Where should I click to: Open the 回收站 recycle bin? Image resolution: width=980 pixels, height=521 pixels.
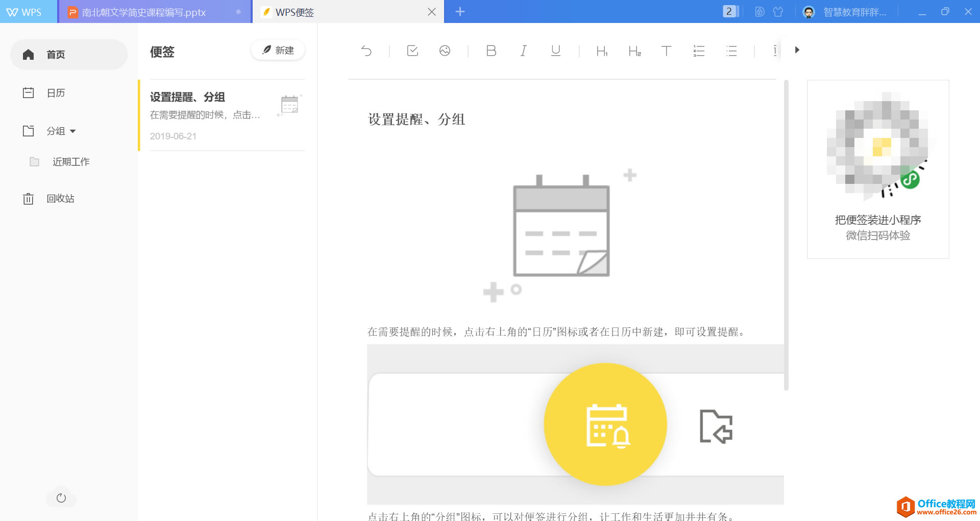[x=48, y=199]
